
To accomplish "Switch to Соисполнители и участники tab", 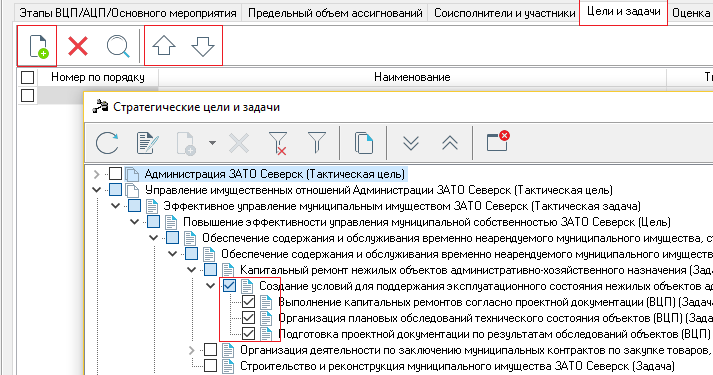I will pos(504,13).
